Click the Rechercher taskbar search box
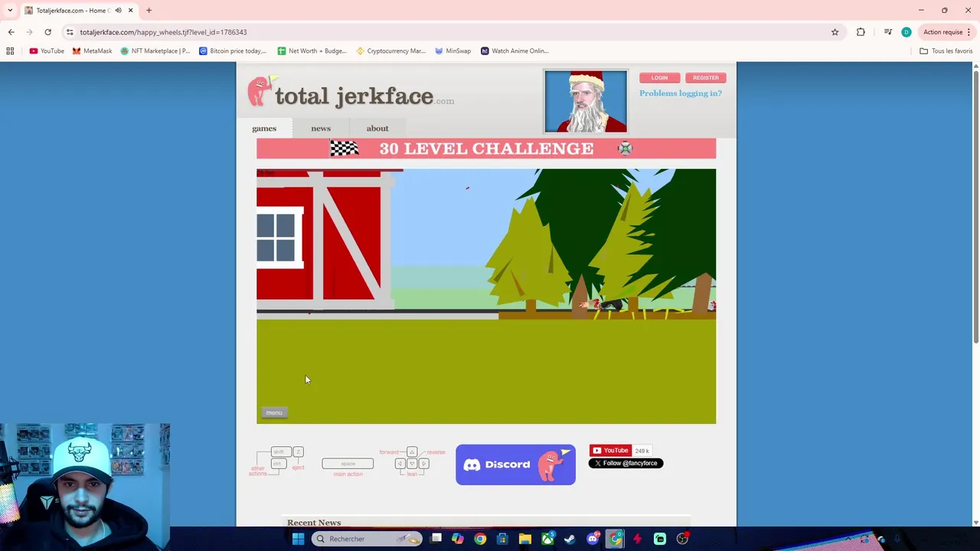 (367, 539)
